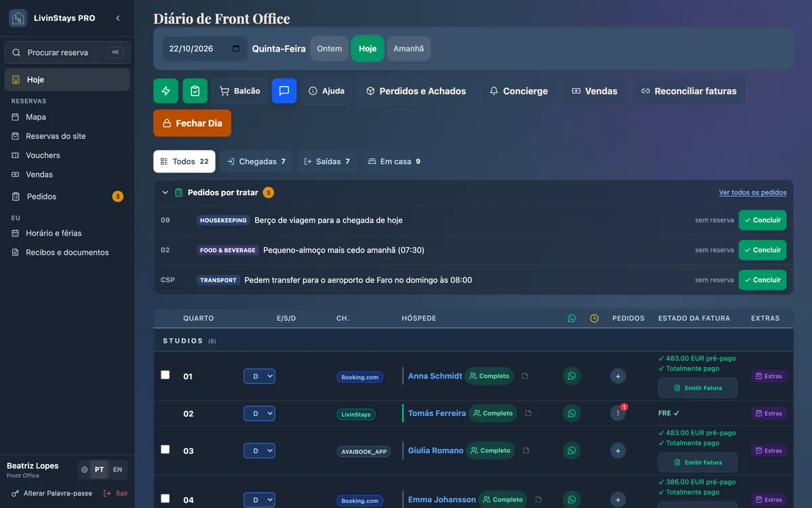This screenshot has height=508, width=812.
Task: Open the E/S/D dropdown for room 04
Action: [x=259, y=500]
